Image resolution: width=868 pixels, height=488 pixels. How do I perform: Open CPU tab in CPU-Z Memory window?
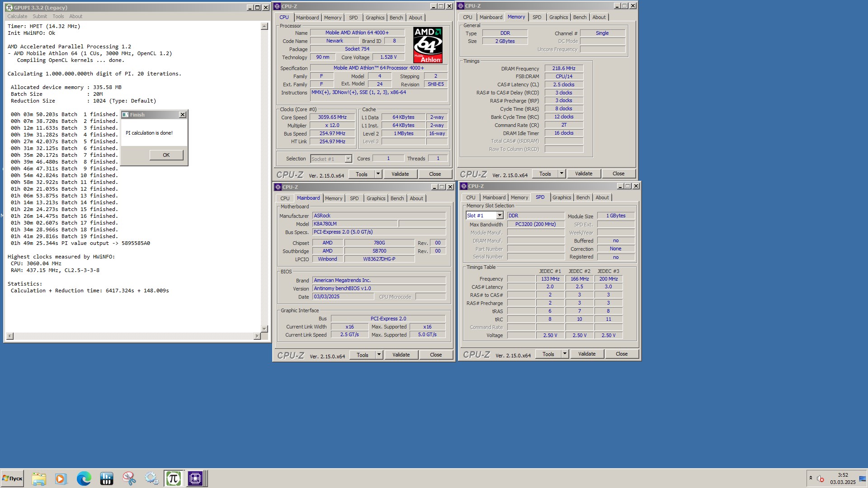tap(467, 17)
